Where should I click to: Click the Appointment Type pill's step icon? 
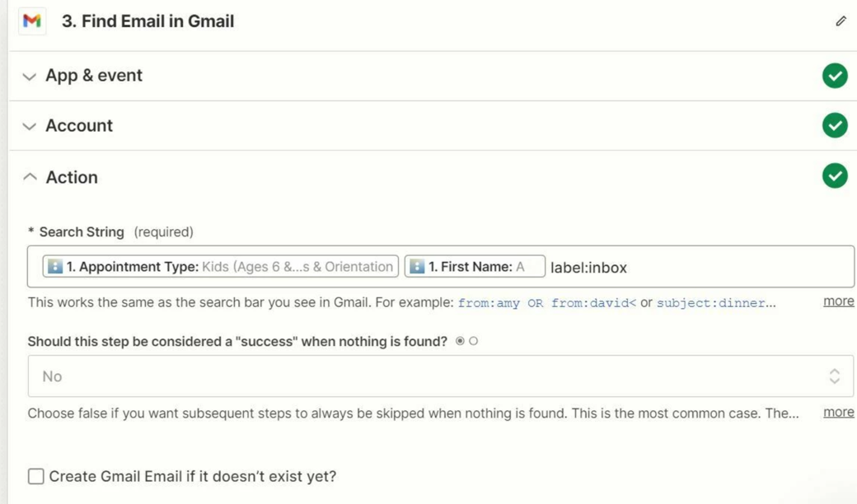coord(55,267)
